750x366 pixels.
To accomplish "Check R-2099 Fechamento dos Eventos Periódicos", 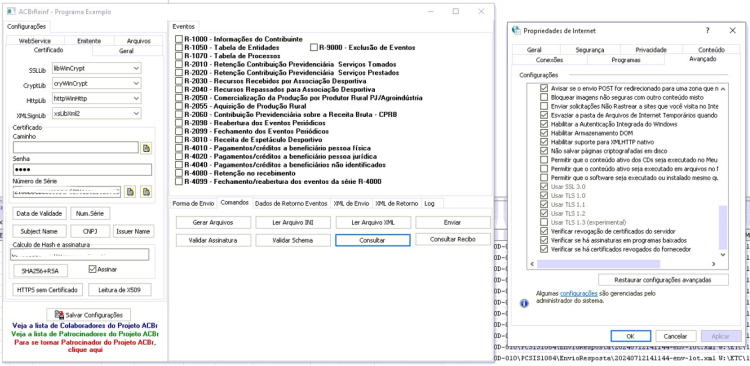I will pos(179,131).
